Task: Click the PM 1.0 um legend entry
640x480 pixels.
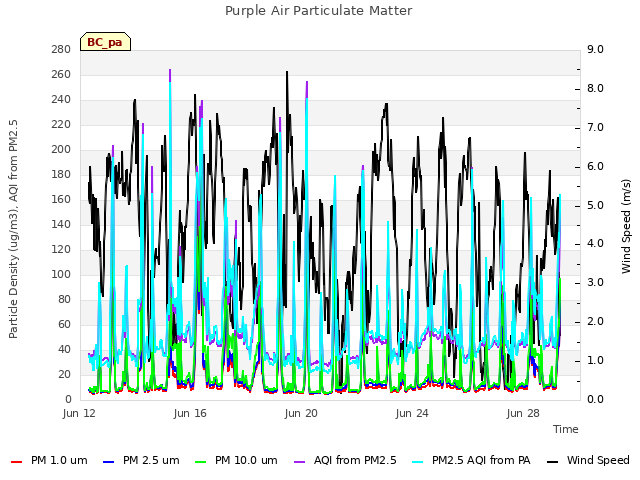Action: point(49,460)
